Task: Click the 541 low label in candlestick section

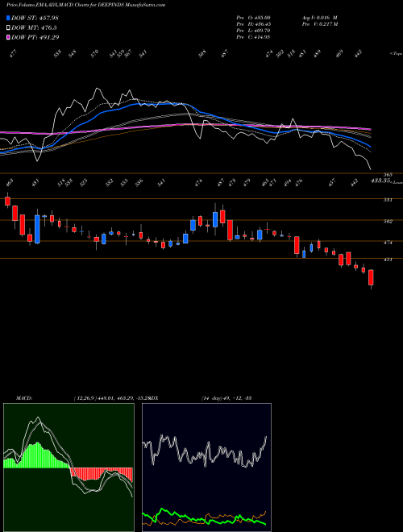Action: pyautogui.click(x=162, y=182)
